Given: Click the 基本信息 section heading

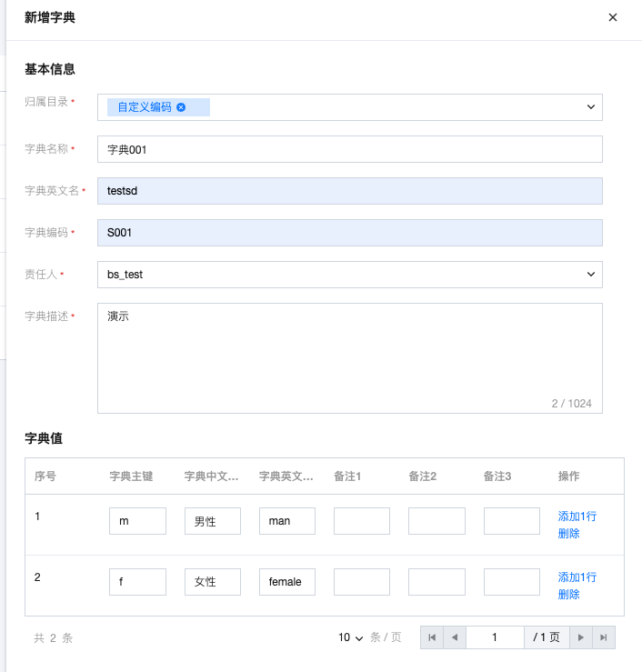Looking at the screenshot, I should (50, 69).
